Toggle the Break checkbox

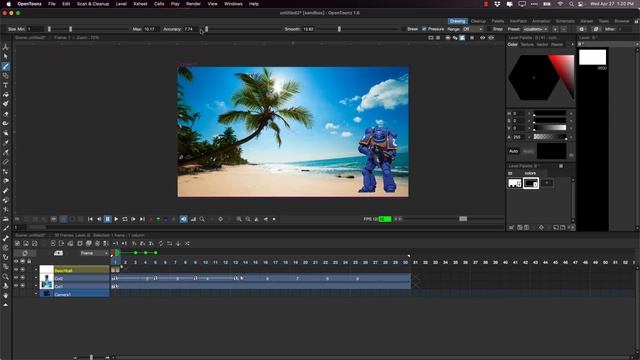coord(404,29)
